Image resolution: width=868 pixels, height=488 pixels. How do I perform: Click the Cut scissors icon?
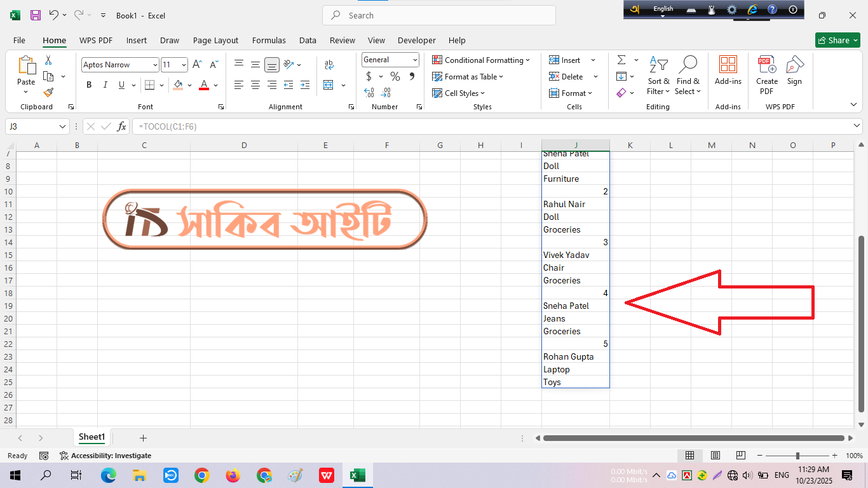coord(48,60)
